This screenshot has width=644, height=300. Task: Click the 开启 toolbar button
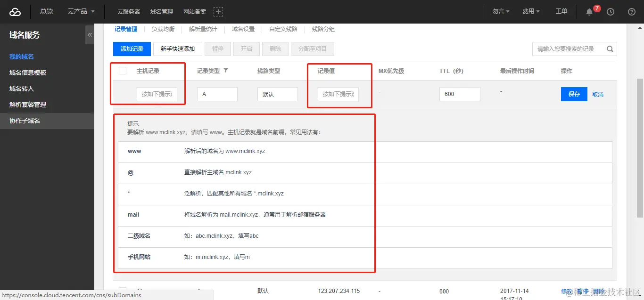click(247, 49)
